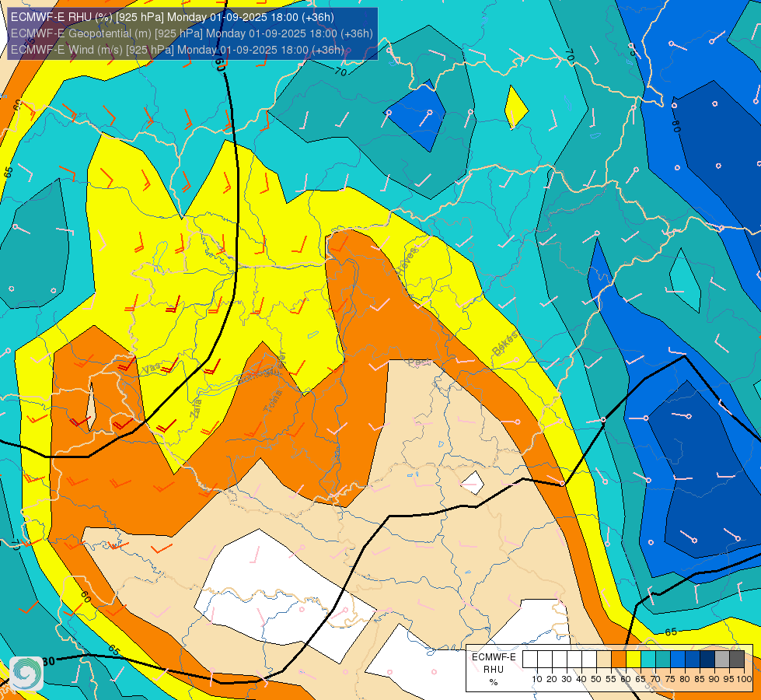Click the 10 tick label in the legend

pos(537,679)
